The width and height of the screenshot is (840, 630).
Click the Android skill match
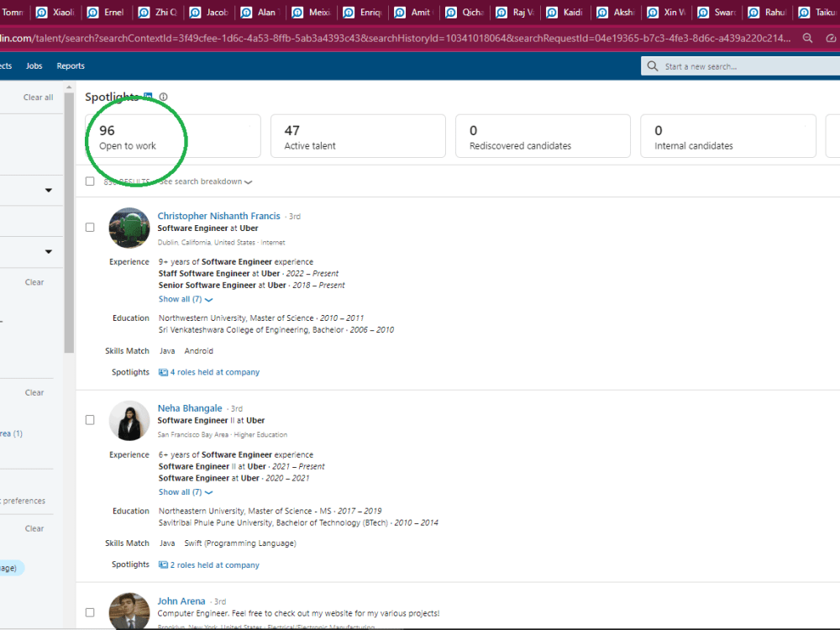199,351
